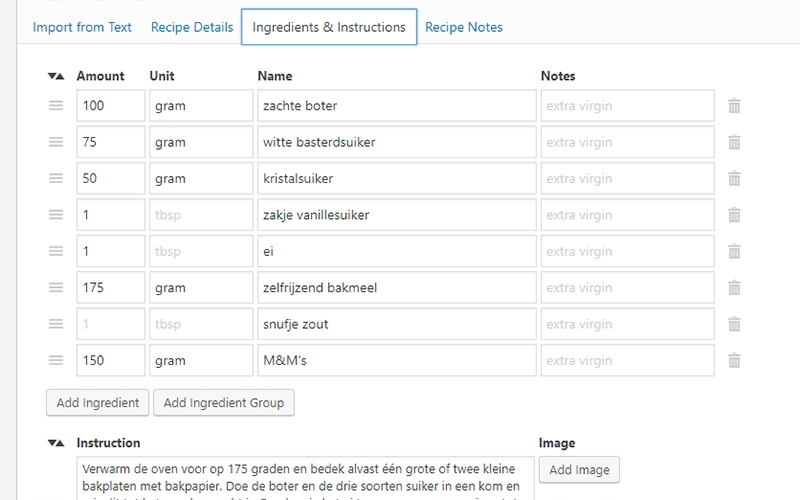Collapse the ingredients list with arrows toggle
This screenshot has height=500, width=800.
tap(56, 76)
